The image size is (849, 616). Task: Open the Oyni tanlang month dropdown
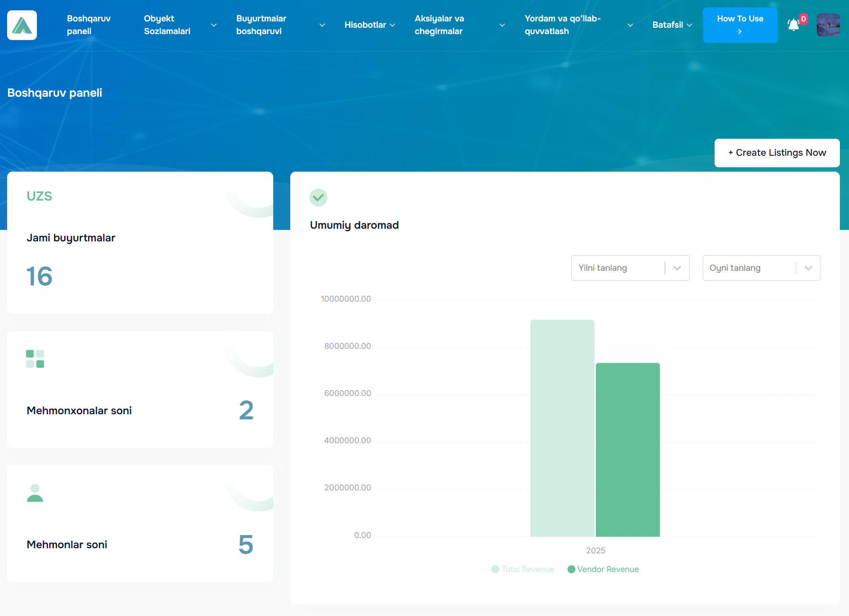click(x=761, y=268)
